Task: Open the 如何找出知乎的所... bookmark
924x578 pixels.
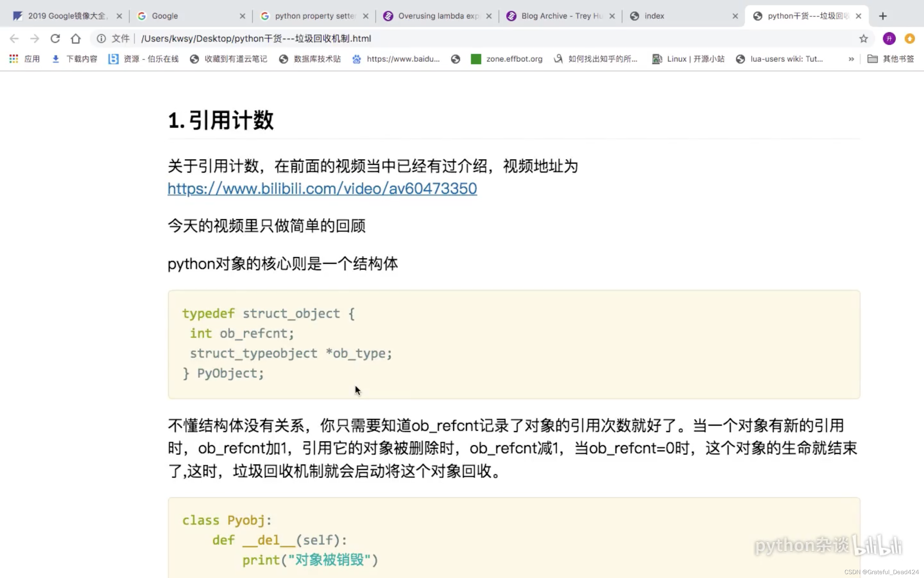Action: coord(596,59)
